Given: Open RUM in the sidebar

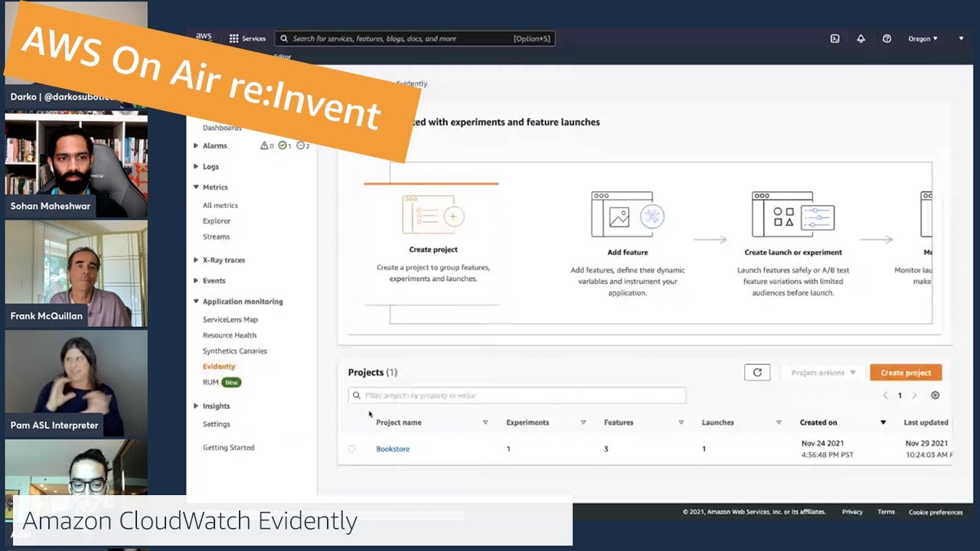Looking at the screenshot, I should [x=211, y=382].
